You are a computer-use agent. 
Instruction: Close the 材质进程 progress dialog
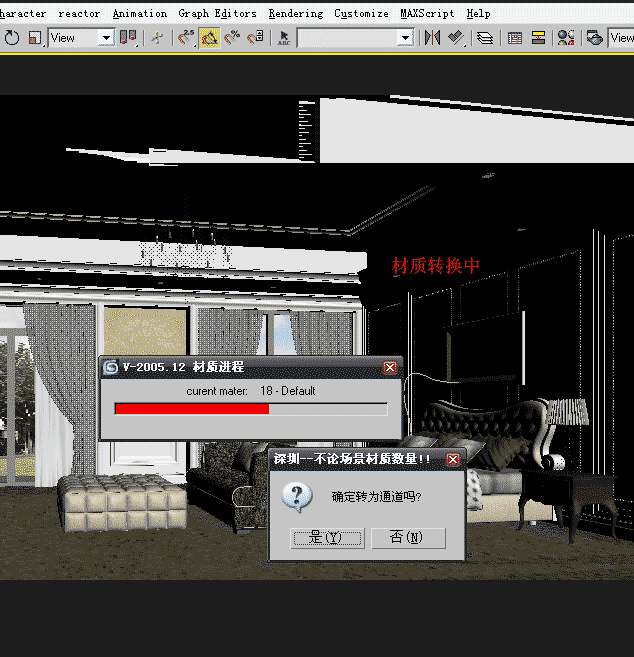click(390, 367)
